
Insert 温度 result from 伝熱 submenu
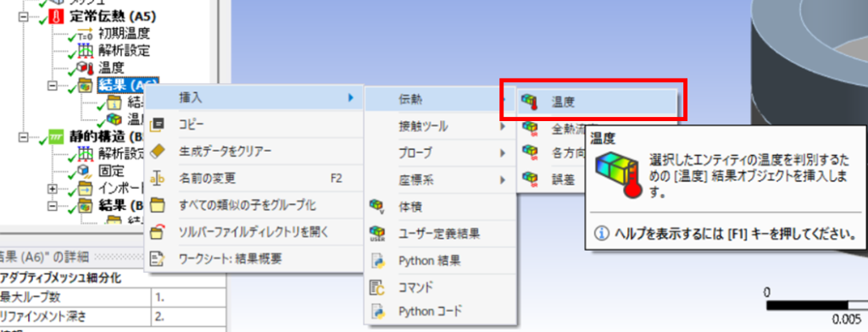[x=598, y=102]
